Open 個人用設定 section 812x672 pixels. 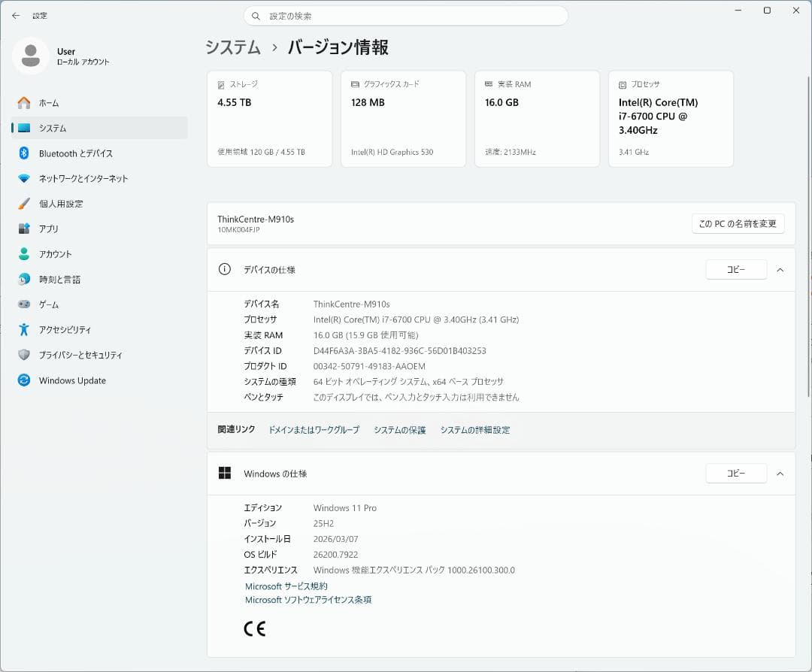[x=99, y=204]
